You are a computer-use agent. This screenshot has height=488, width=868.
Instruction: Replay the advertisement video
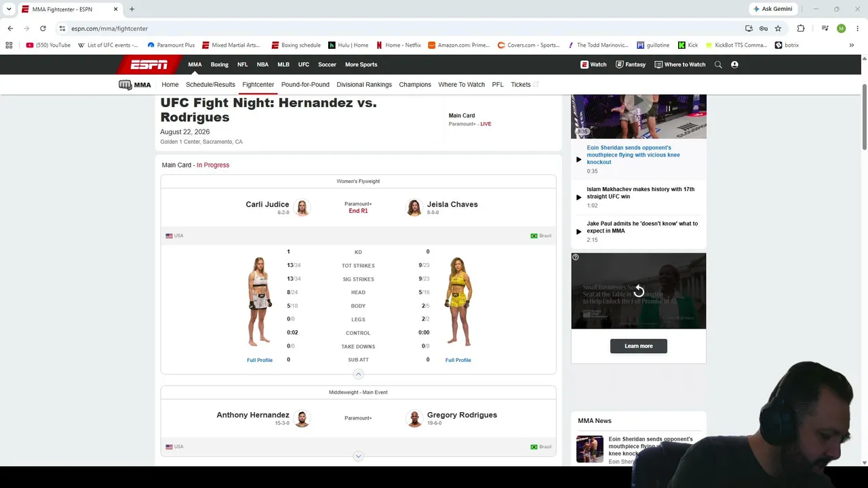tap(638, 291)
